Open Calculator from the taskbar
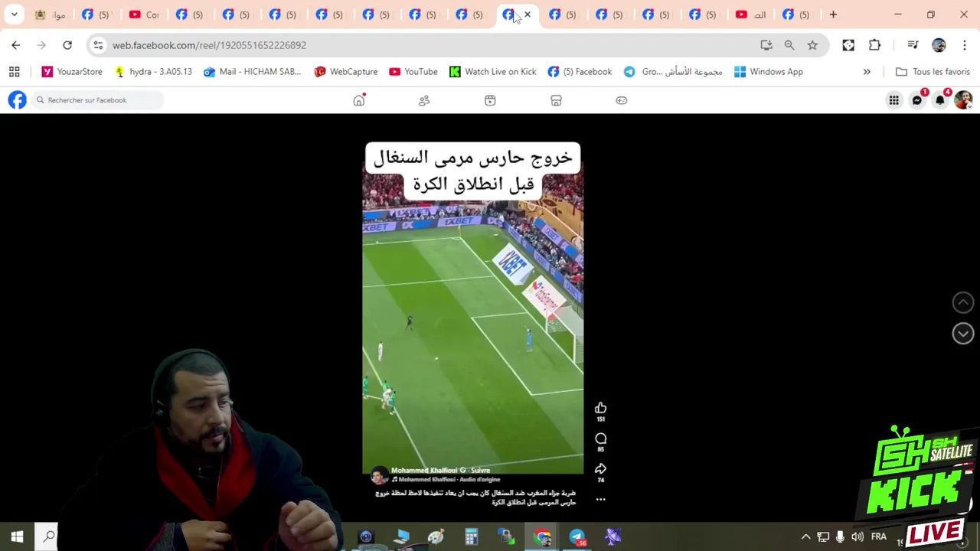The width and height of the screenshot is (980, 551). click(471, 536)
